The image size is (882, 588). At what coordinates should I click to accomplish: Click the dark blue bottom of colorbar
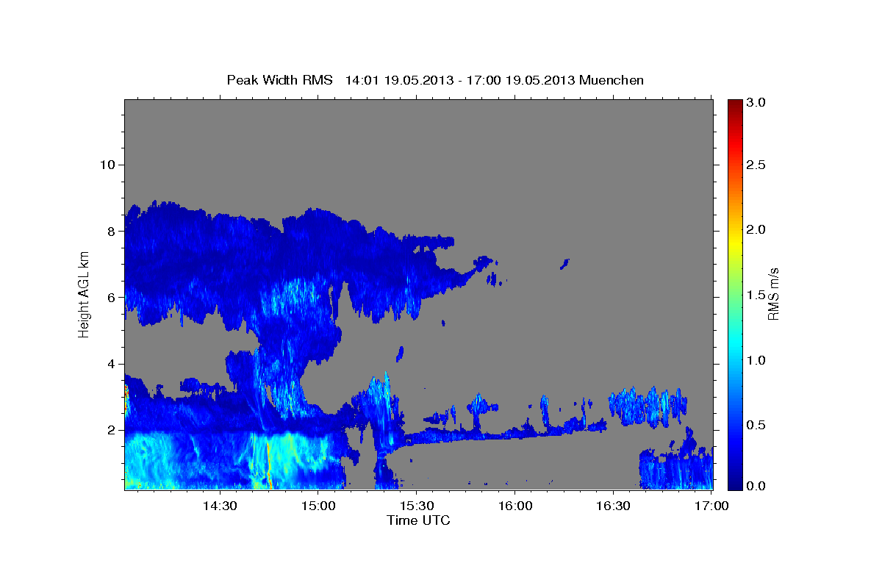pos(734,483)
